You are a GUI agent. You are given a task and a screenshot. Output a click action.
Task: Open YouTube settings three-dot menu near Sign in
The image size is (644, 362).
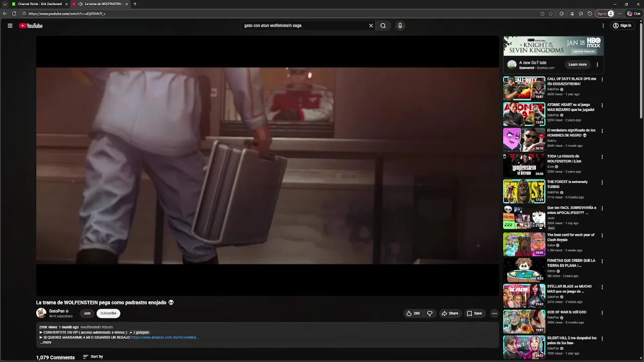click(x=603, y=26)
